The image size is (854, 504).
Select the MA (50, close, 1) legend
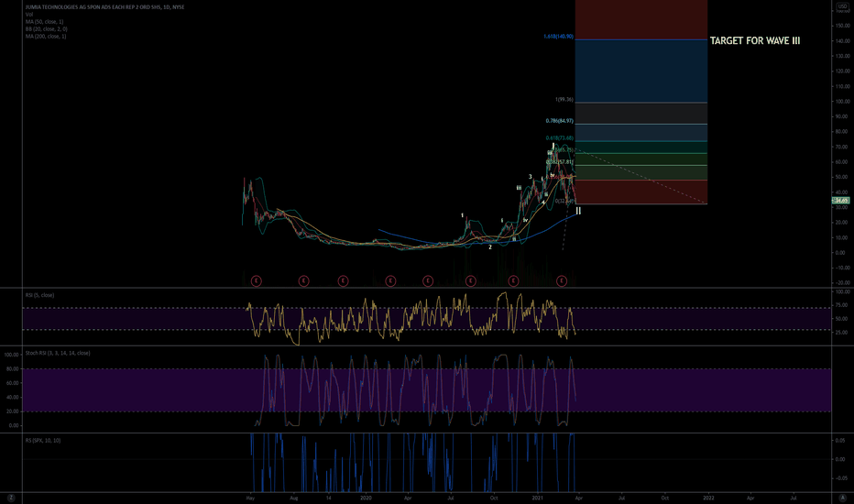click(44, 22)
